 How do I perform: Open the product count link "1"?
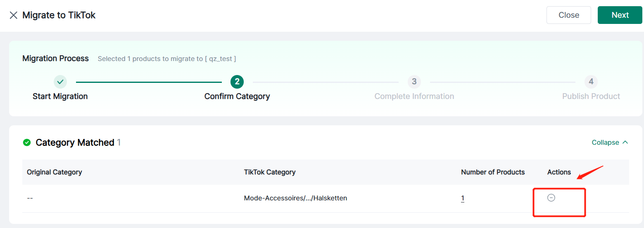(463, 198)
